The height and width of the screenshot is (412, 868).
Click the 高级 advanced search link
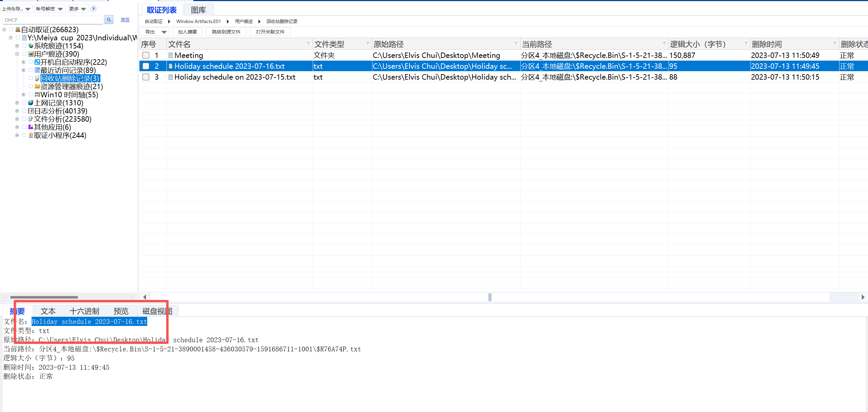(x=125, y=20)
